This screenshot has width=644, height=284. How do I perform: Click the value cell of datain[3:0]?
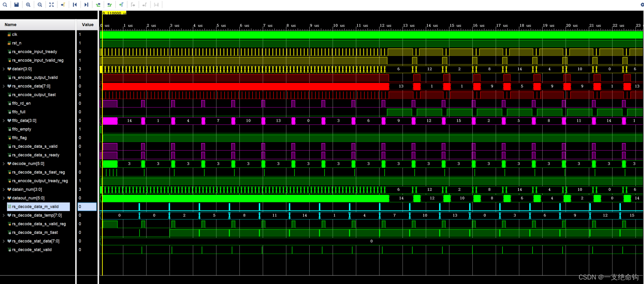click(x=87, y=69)
